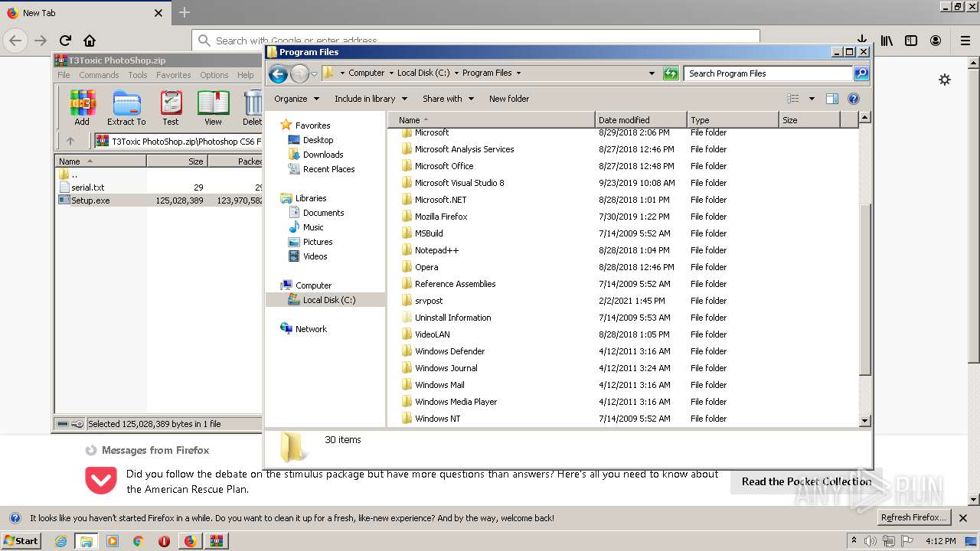The height and width of the screenshot is (551, 980).
Task: Open Explorer help icon
Action: coord(854,99)
